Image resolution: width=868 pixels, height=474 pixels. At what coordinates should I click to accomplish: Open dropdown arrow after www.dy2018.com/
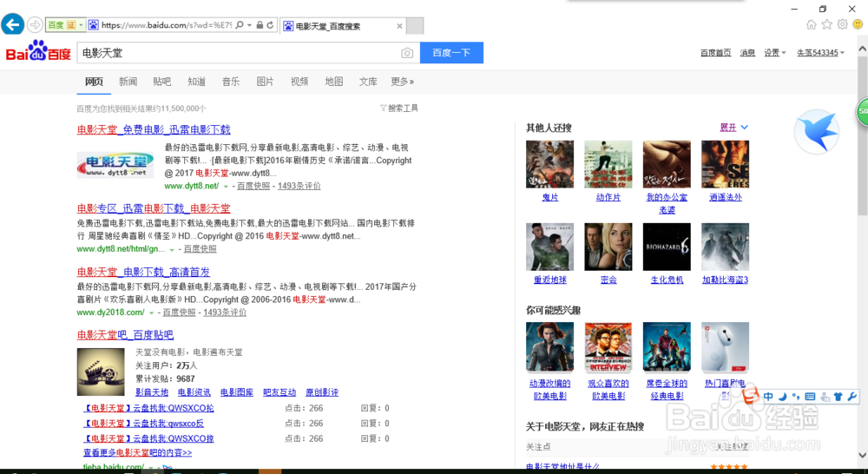[151, 313]
